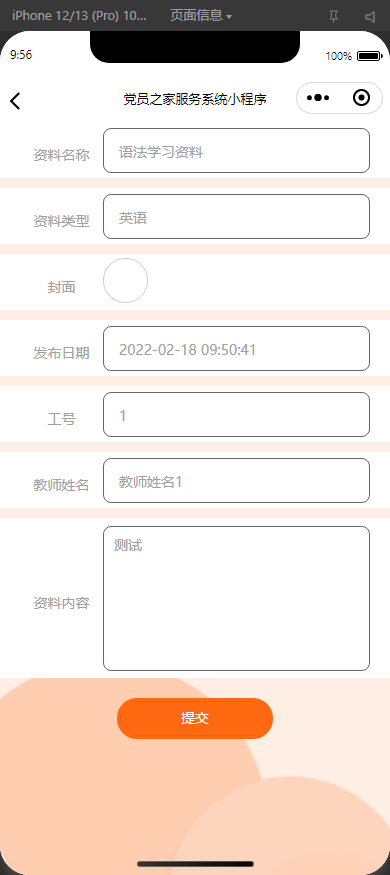Expand the 页面信息 dropdown menu
Image resolution: width=390 pixels, height=875 pixels.
pos(201,16)
